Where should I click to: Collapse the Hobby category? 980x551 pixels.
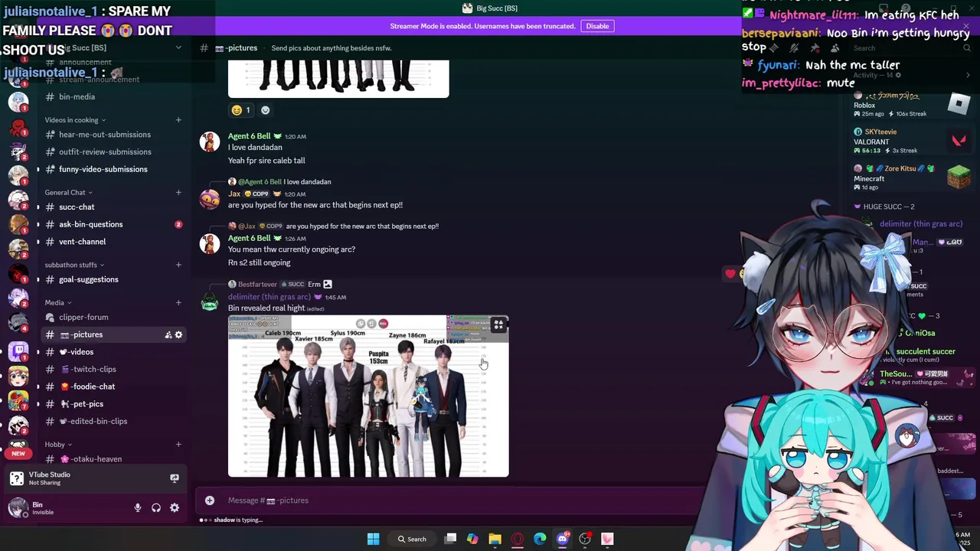coord(58,445)
